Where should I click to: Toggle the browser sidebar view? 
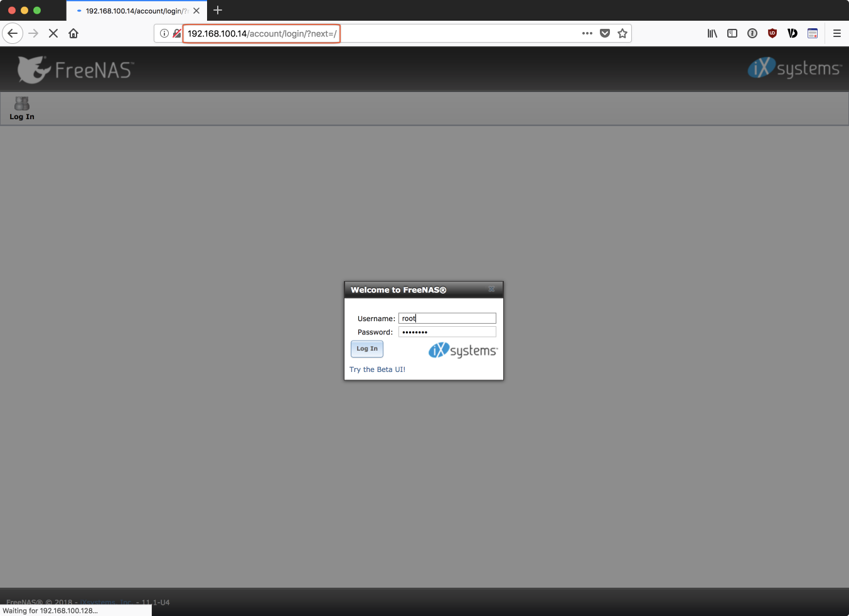click(732, 33)
